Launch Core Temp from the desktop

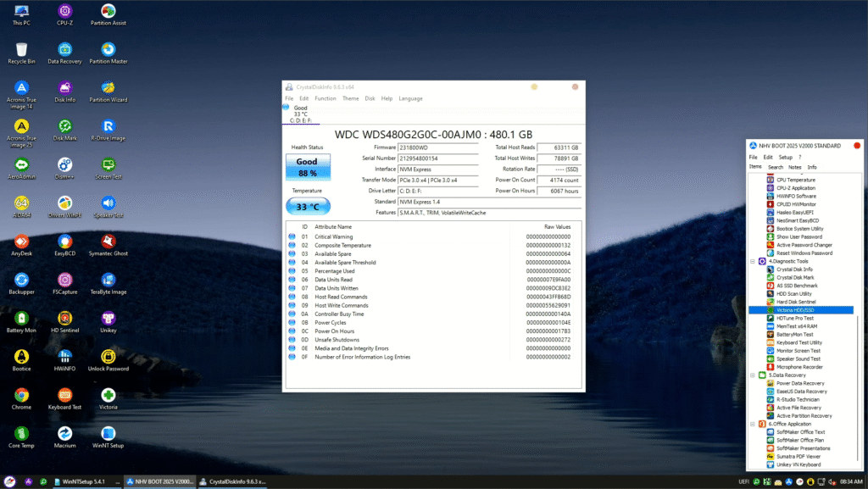click(x=22, y=433)
